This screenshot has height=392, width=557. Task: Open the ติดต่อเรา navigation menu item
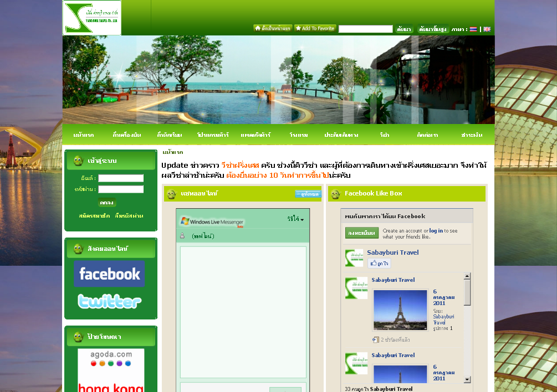click(427, 135)
